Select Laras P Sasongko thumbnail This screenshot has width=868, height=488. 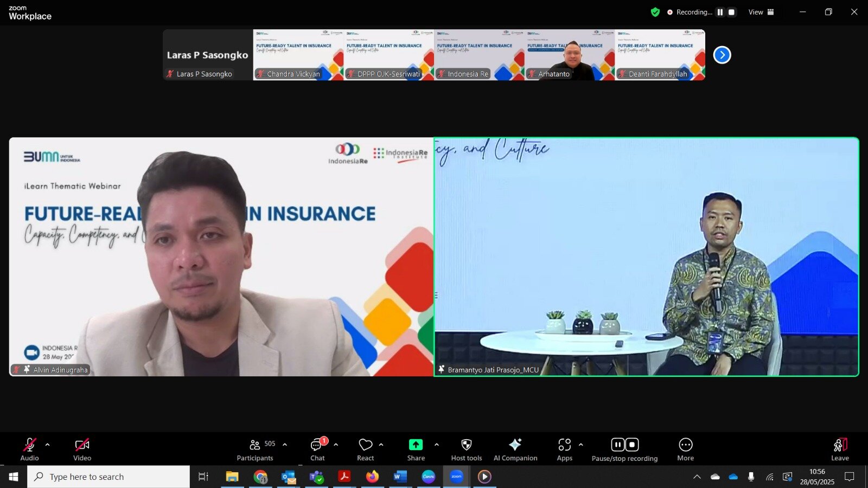click(208, 55)
